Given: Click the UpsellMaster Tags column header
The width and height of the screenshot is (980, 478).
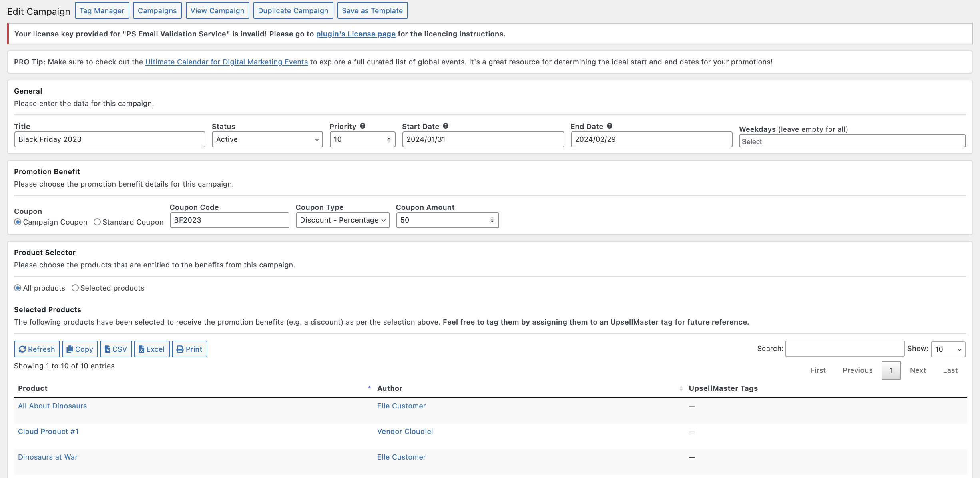Looking at the screenshot, I should 723,388.
